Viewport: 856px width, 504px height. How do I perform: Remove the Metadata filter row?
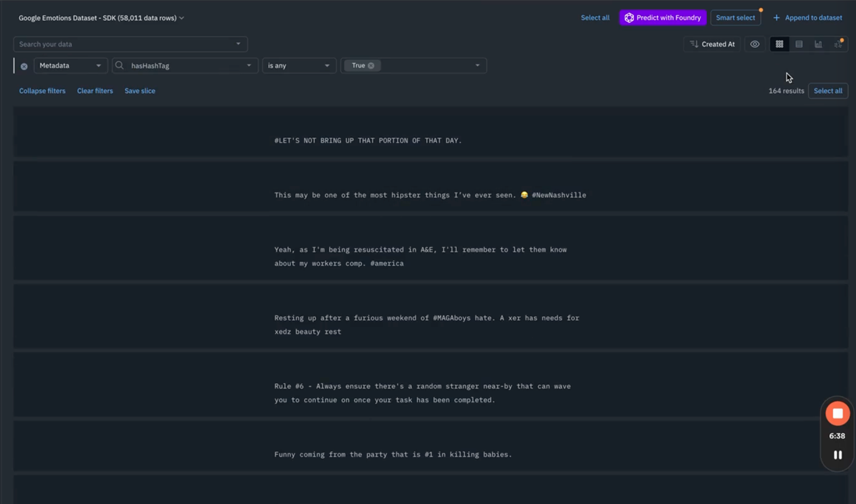[x=24, y=66]
